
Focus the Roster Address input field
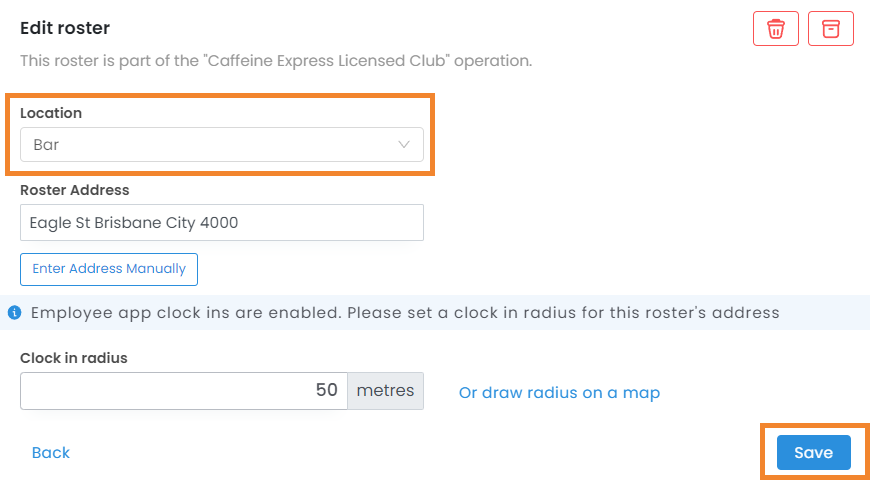222,223
